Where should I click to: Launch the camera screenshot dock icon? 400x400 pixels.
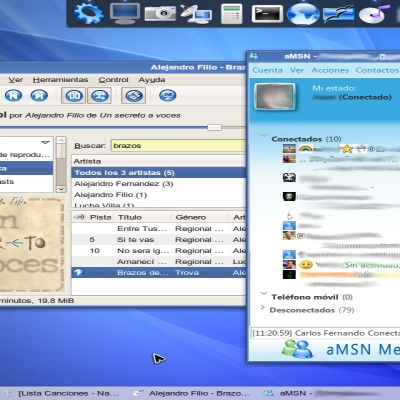[x=160, y=13]
